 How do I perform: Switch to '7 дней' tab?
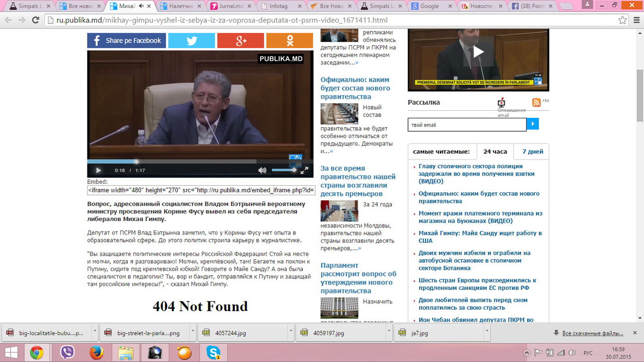coord(532,152)
